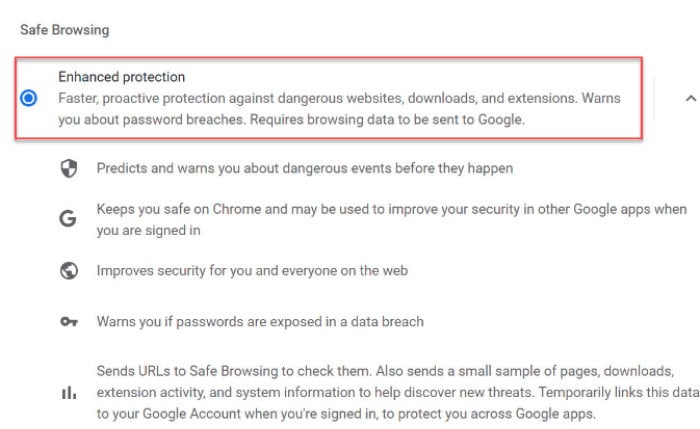The height and width of the screenshot is (429, 700).
Task: Click Warns you if passwords are exposed text
Action: [260, 321]
